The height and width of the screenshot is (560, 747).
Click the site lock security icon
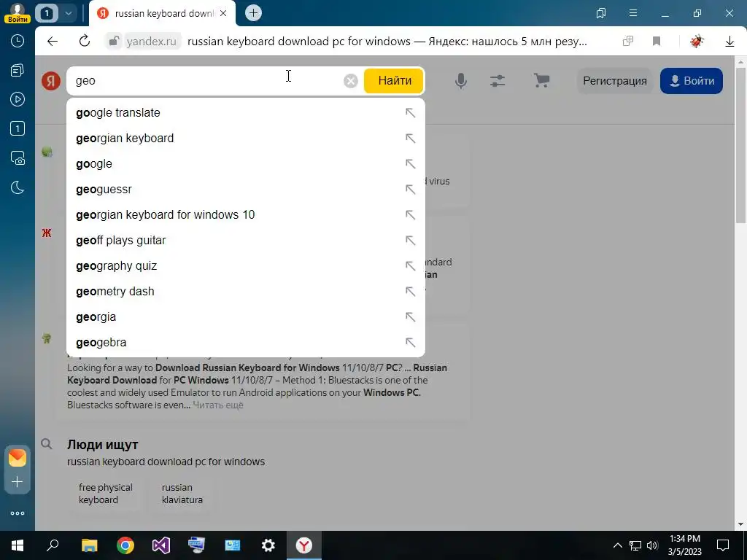coord(113,42)
